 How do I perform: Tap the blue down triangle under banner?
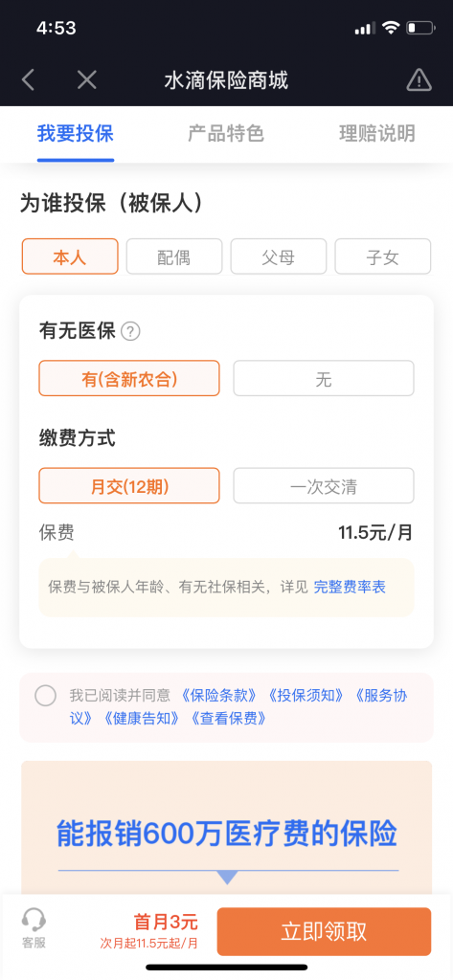pos(227,878)
